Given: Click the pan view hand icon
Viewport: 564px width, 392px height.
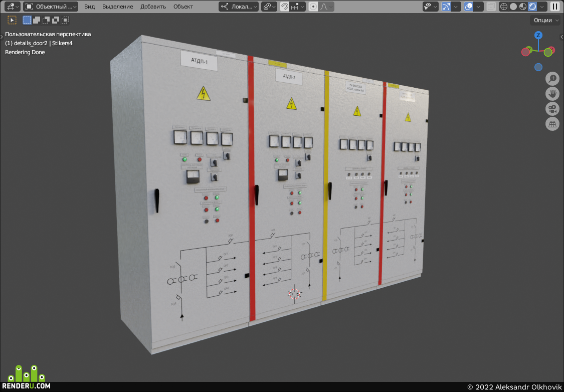Looking at the screenshot, I should point(552,94).
